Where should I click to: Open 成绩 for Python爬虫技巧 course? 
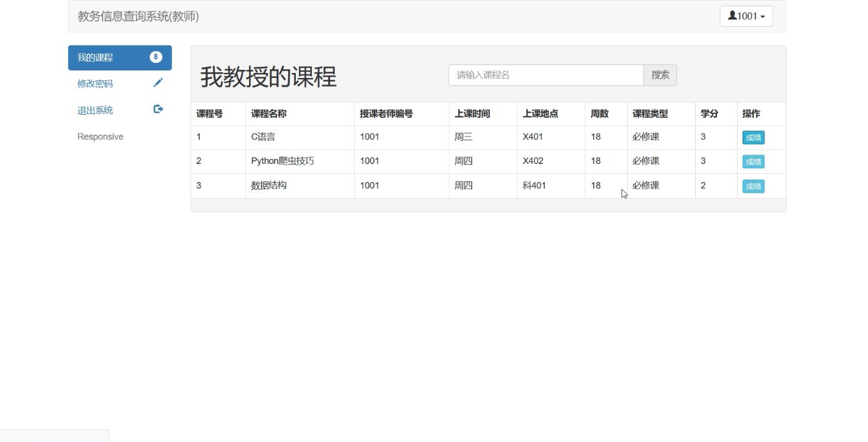(x=753, y=161)
